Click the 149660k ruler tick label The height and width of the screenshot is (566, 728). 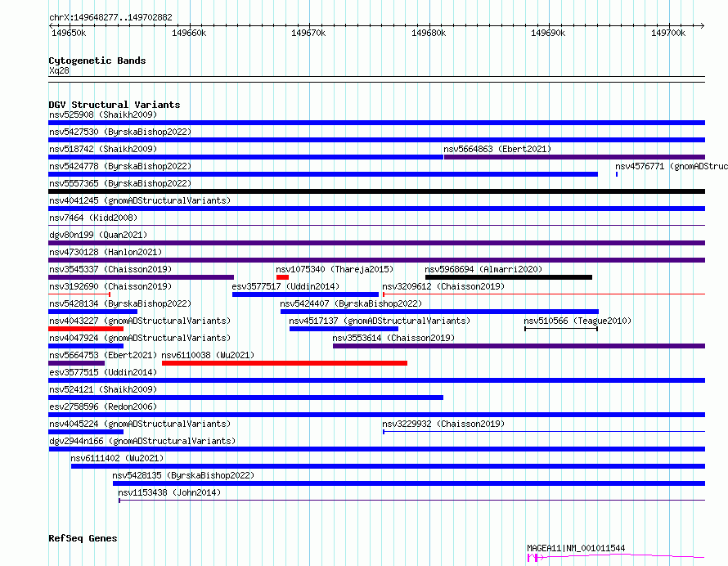coord(189,33)
